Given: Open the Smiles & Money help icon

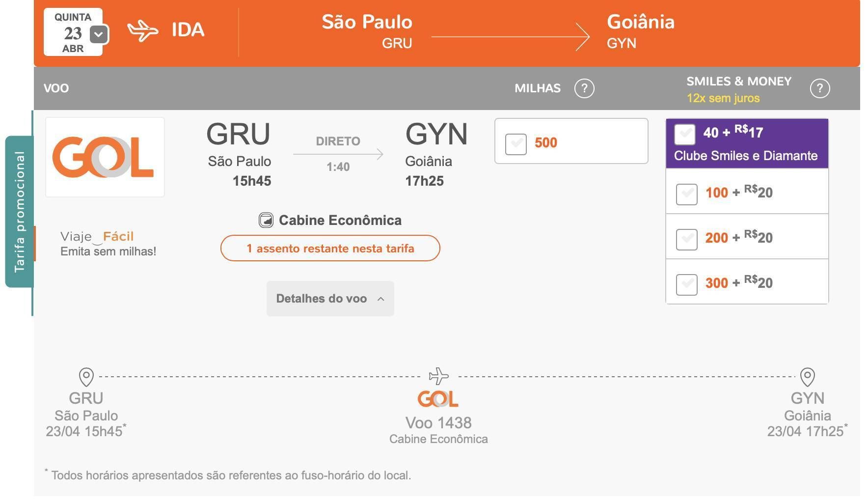Looking at the screenshot, I should point(819,88).
